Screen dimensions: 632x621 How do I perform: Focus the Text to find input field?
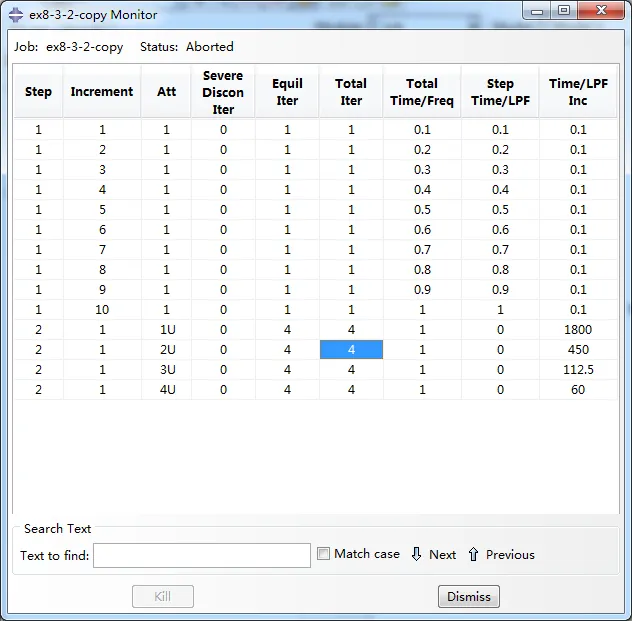[202, 555]
